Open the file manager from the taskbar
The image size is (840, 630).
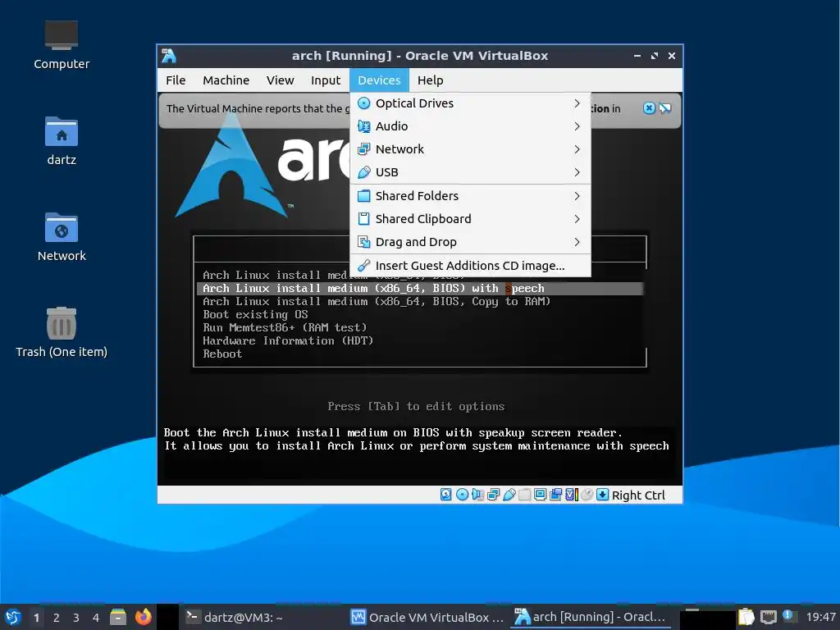(x=118, y=617)
